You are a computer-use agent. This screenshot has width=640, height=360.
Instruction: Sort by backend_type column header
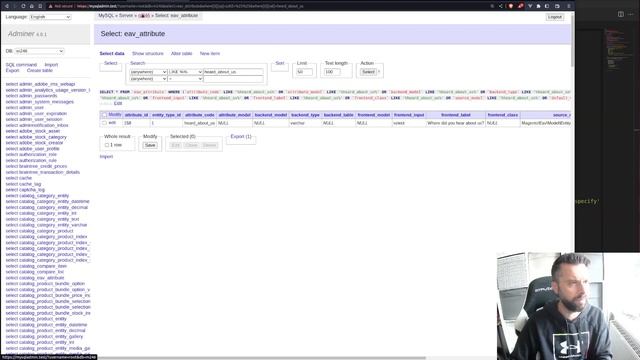point(305,115)
